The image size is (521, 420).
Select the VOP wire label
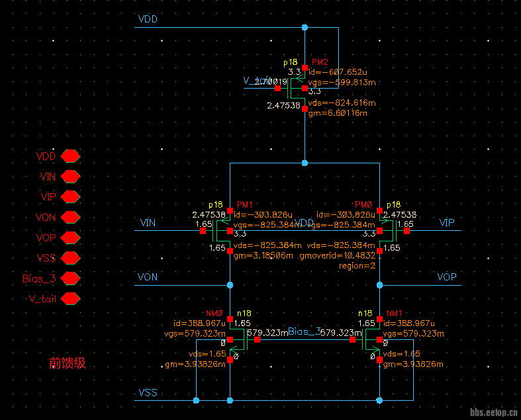447,277
